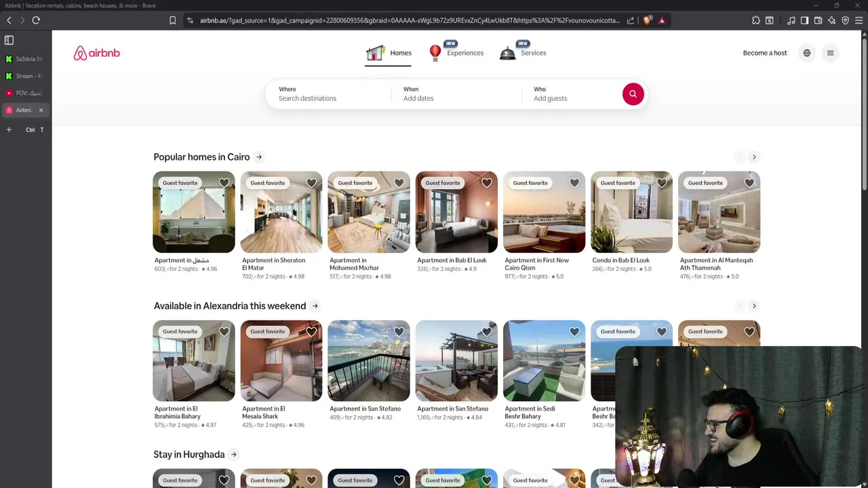Open the browser extensions puzzle icon

coord(756,20)
